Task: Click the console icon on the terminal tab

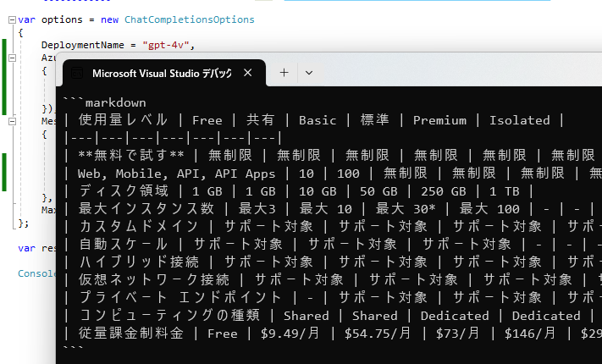Action: (77, 73)
